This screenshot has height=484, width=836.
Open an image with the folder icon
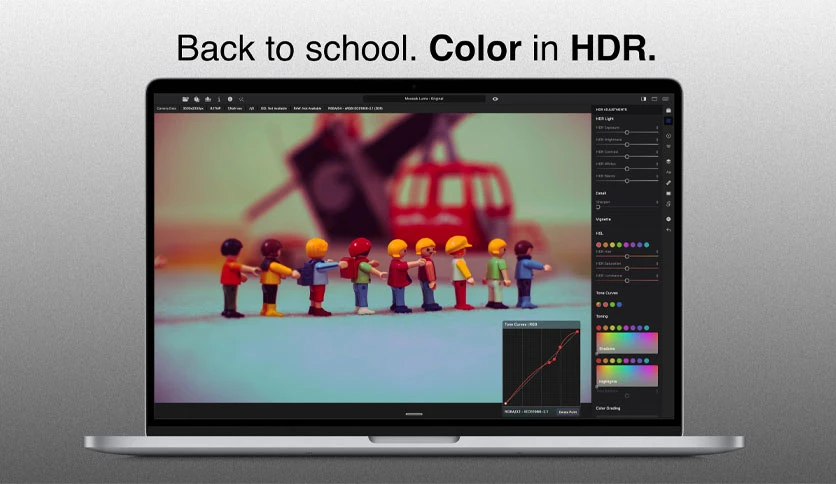pos(186,99)
